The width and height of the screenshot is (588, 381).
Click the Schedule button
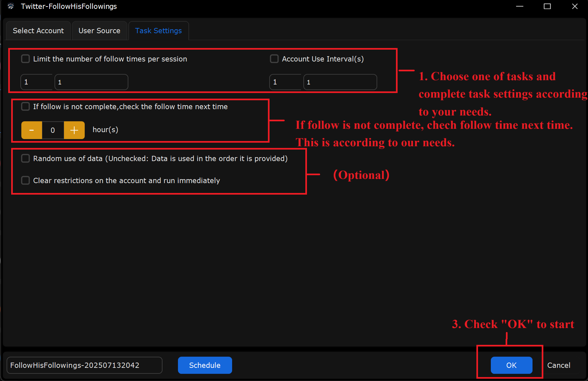click(x=205, y=365)
